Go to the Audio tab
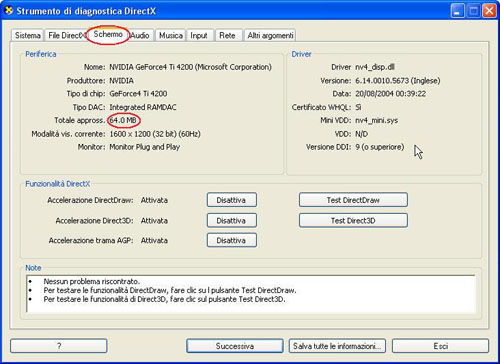 (x=140, y=35)
